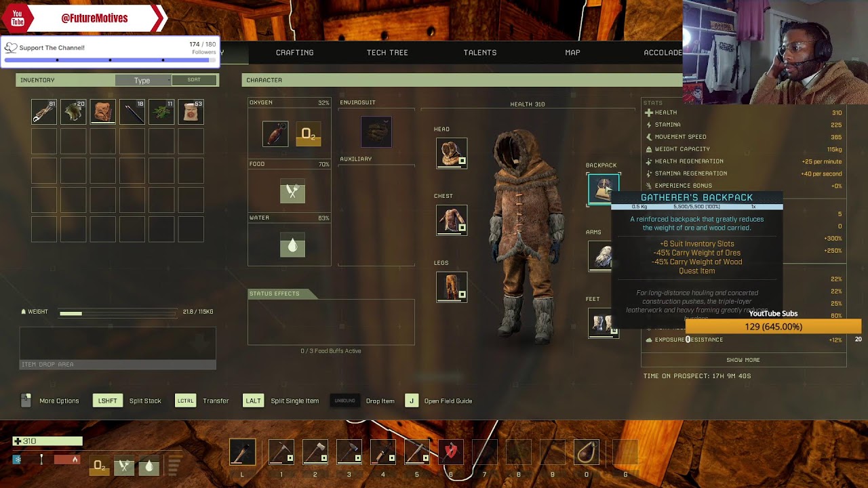Viewport: 868px width, 488px height.
Task: Click the YouTube logo in the overlay
Action: tap(18, 18)
